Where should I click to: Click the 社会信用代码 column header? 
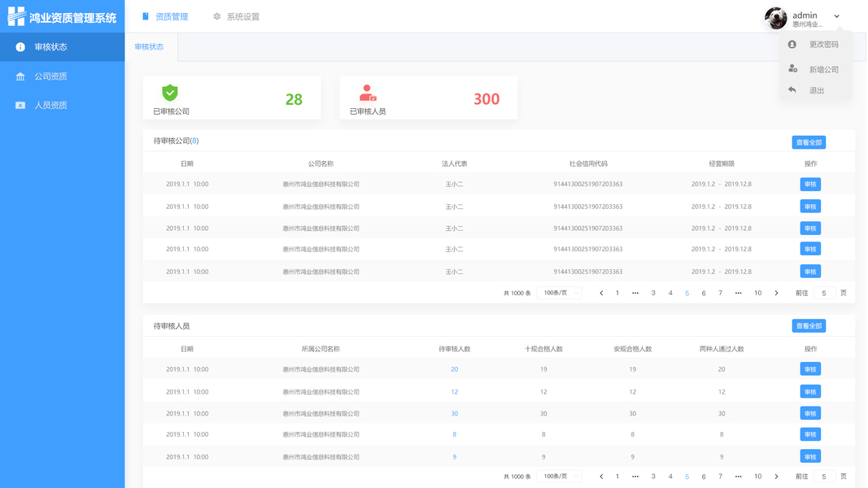[x=588, y=163]
